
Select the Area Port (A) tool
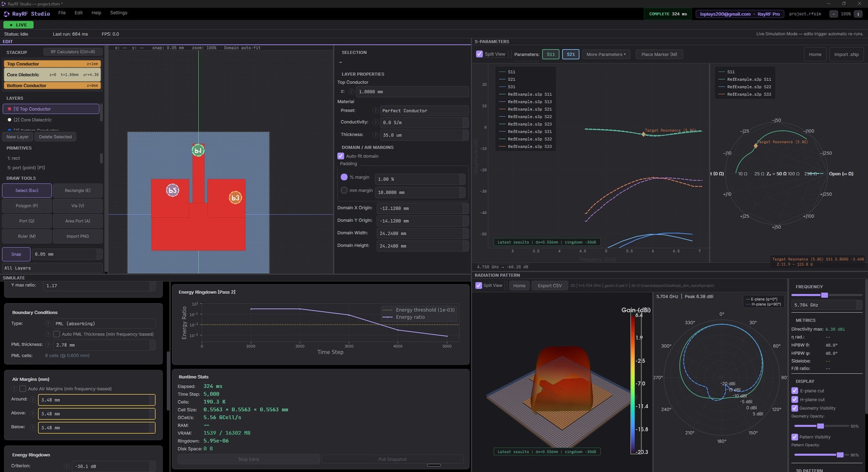click(78, 221)
